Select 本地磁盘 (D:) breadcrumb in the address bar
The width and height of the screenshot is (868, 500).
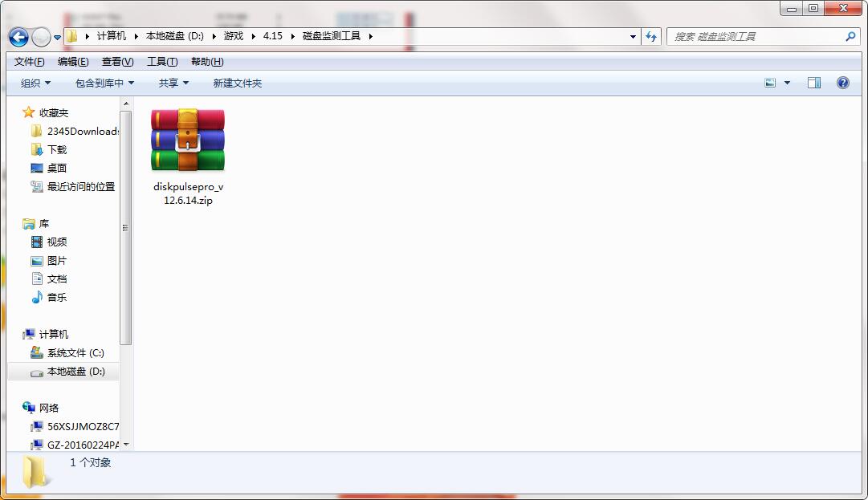[175, 36]
